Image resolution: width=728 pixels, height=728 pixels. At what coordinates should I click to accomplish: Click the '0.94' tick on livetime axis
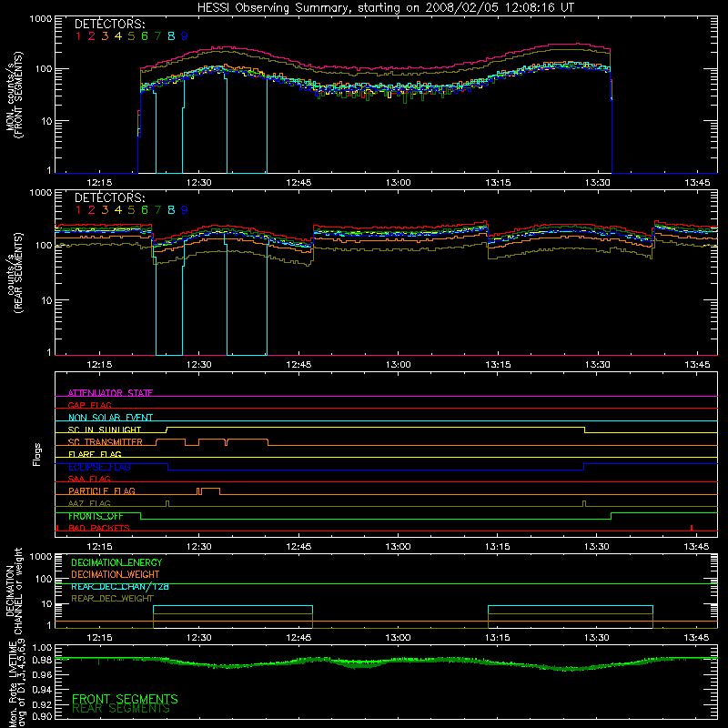coord(42,690)
